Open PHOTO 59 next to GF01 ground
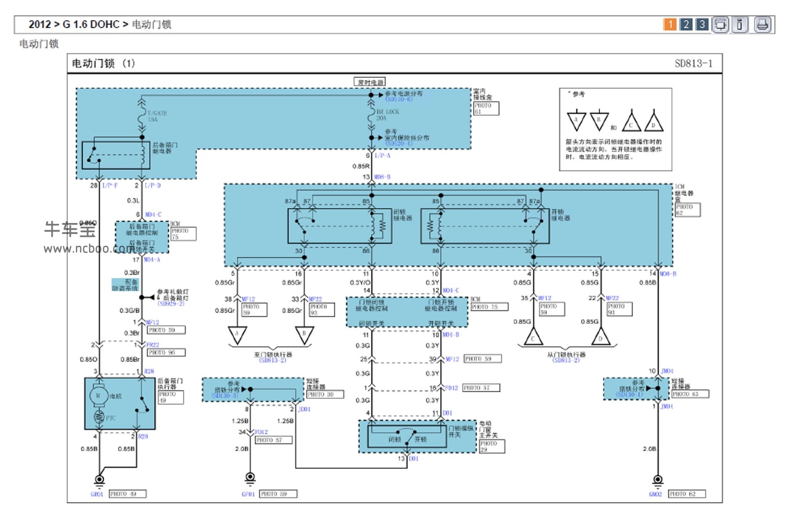 click(278, 494)
